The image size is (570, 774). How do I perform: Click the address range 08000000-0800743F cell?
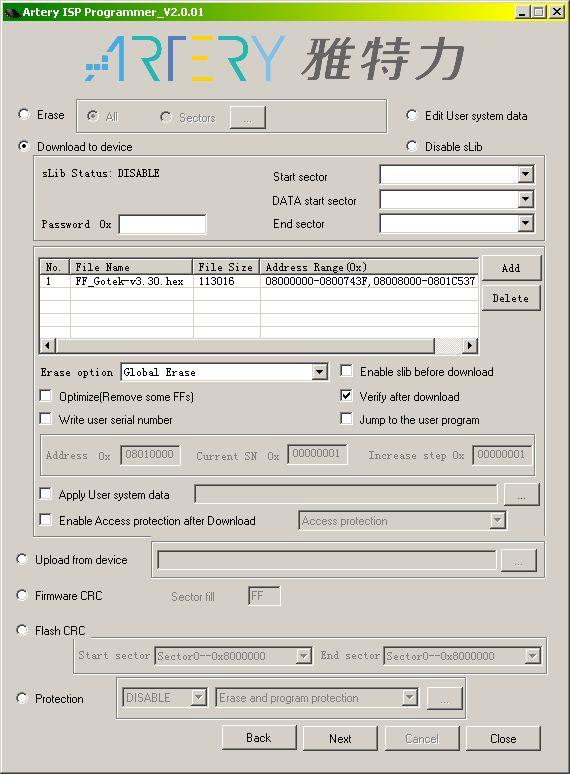[x=369, y=281]
